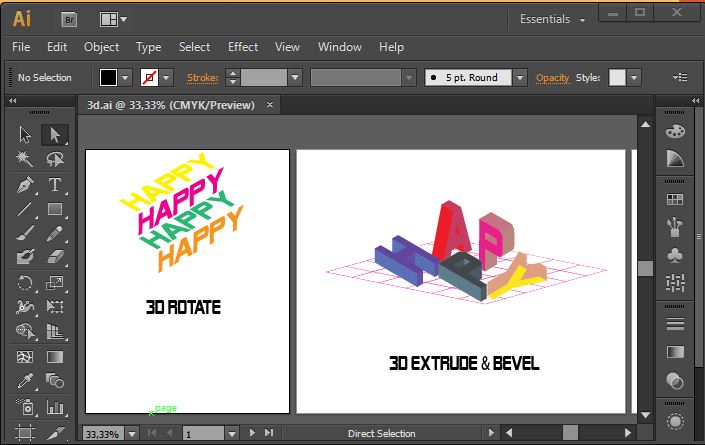The image size is (705, 445).
Task: Choose the Rectangle tool
Action: coord(55,209)
